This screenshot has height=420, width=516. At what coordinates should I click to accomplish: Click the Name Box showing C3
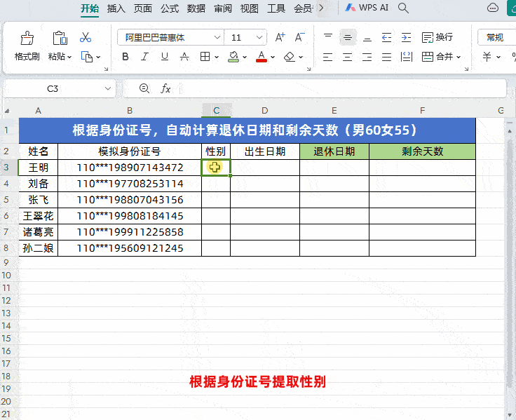coord(59,88)
